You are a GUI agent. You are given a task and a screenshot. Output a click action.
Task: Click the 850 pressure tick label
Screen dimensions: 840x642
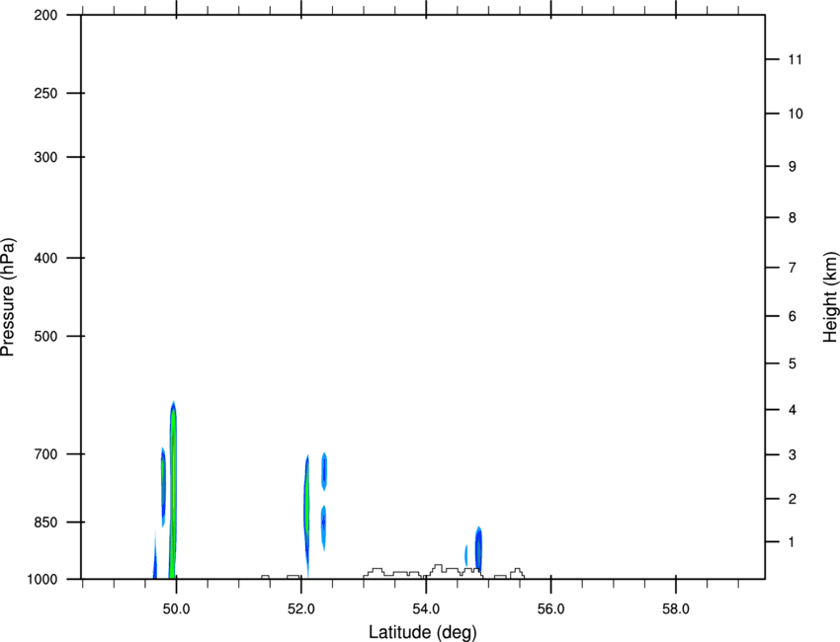tap(46, 522)
